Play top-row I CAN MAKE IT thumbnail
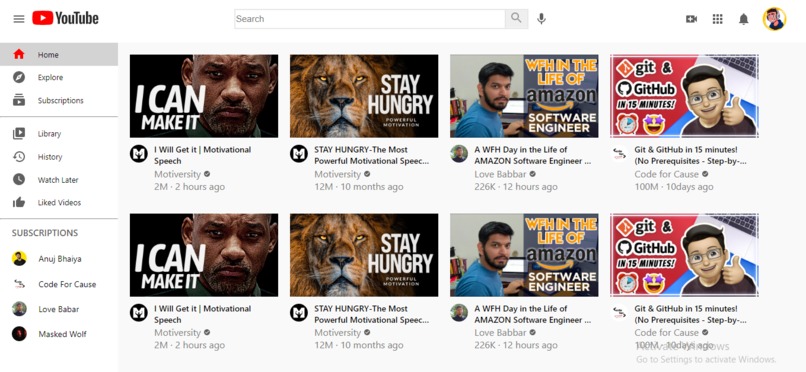This screenshot has width=806, height=372. pos(204,96)
